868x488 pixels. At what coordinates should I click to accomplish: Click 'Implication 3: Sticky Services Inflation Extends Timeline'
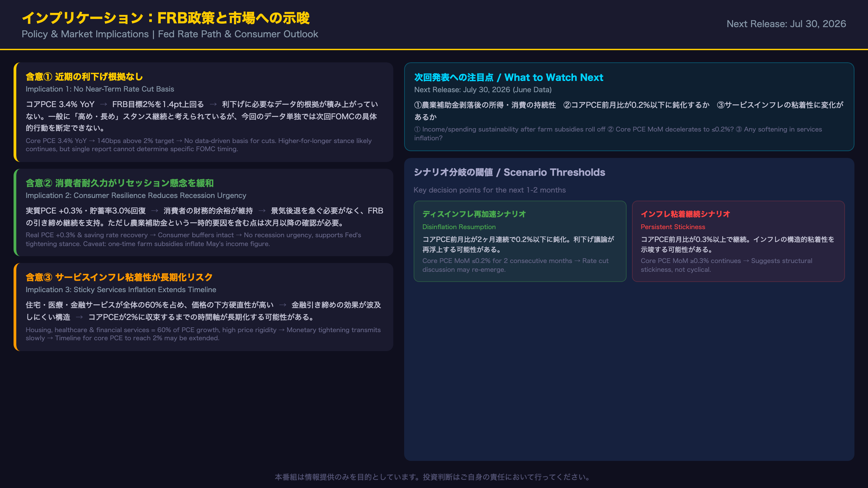(121, 290)
